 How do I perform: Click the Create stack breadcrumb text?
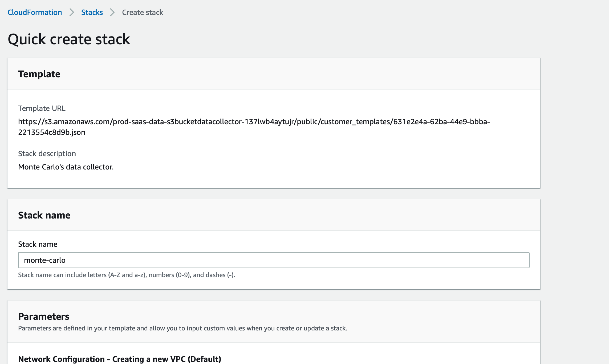click(143, 12)
